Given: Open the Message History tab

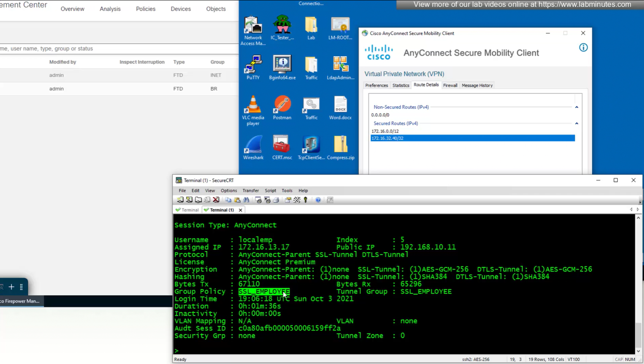Looking at the screenshot, I should pyautogui.click(x=477, y=85).
